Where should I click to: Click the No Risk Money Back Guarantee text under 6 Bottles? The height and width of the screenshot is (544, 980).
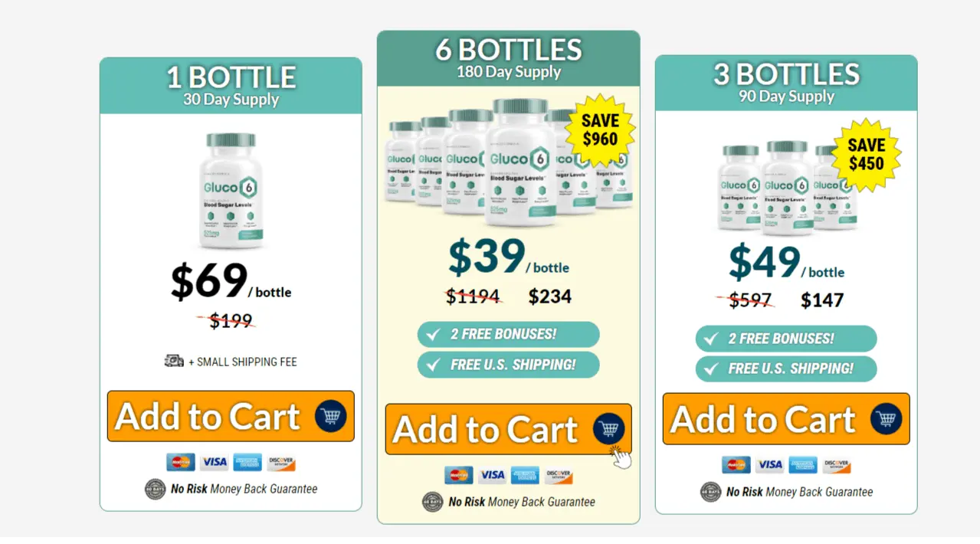pos(521,502)
